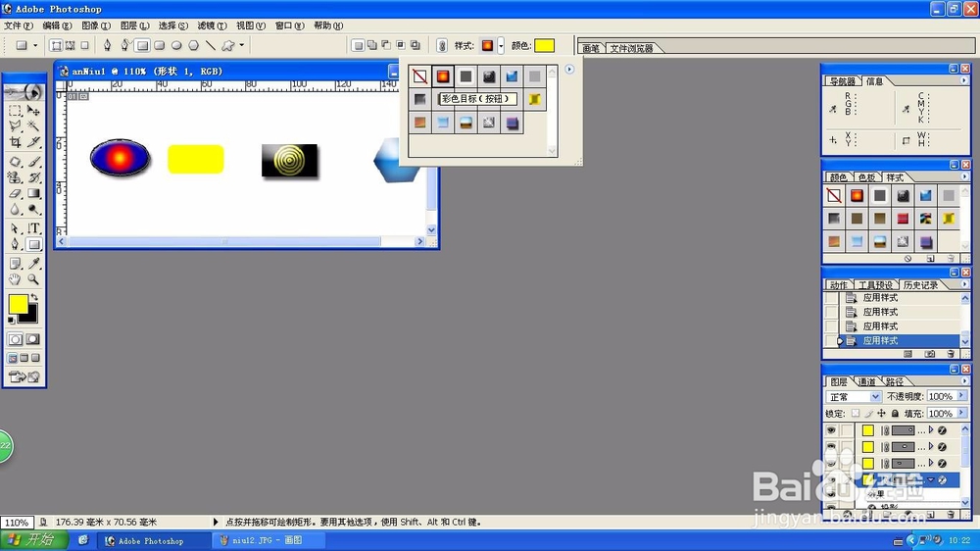This screenshot has height=551, width=980.
Task: Expand geometry options arrow after Custom Shape
Action: pos(241,45)
